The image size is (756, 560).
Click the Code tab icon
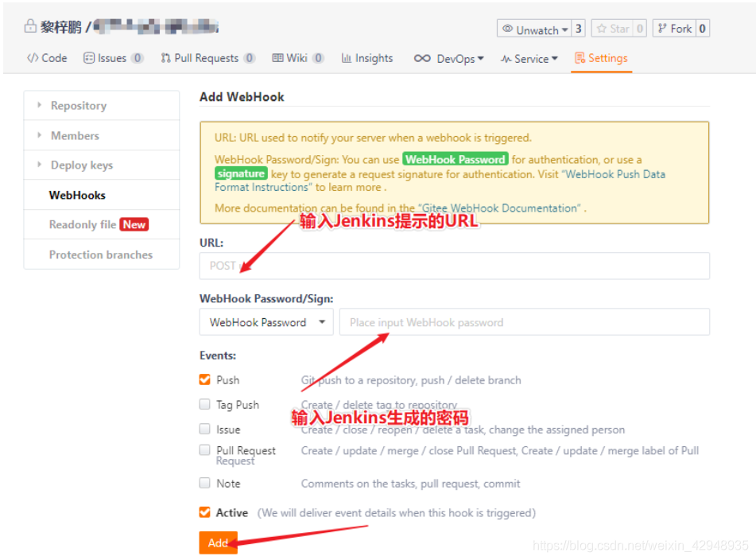coord(33,58)
